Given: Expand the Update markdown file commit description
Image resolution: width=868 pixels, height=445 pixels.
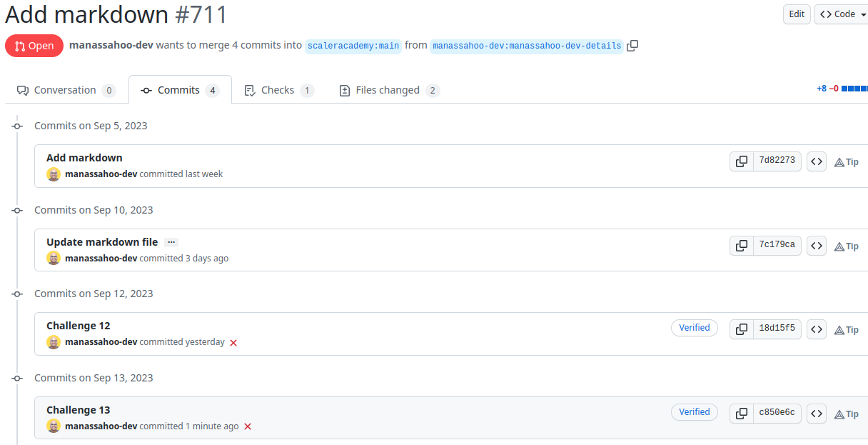Looking at the screenshot, I should click(171, 241).
